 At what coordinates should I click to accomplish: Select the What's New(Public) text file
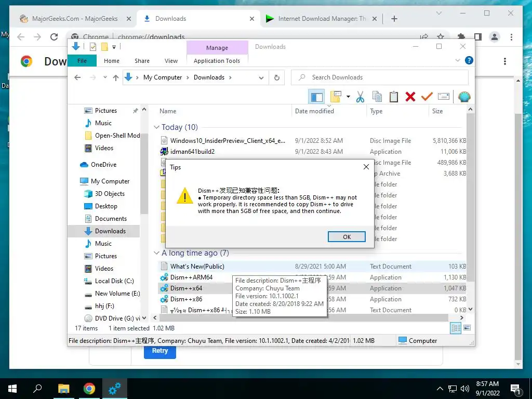click(197, 267)
